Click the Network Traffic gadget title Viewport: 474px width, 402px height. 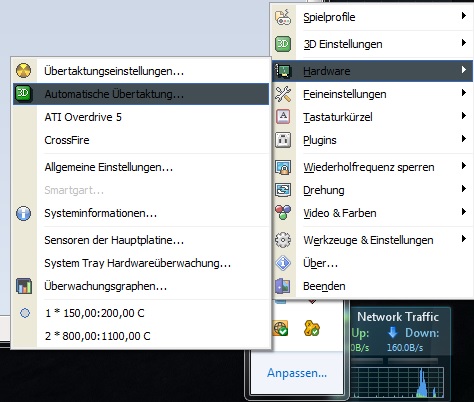pos(398,317)
